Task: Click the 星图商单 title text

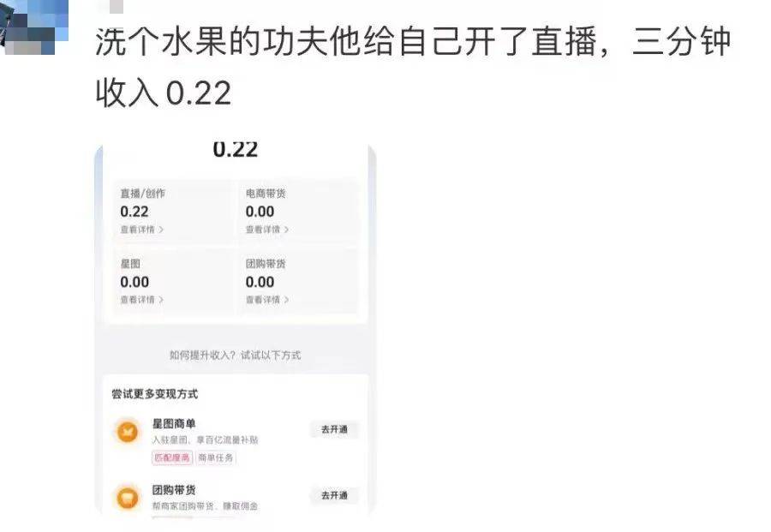Action: pyautogui.click(x=174, y=423)
